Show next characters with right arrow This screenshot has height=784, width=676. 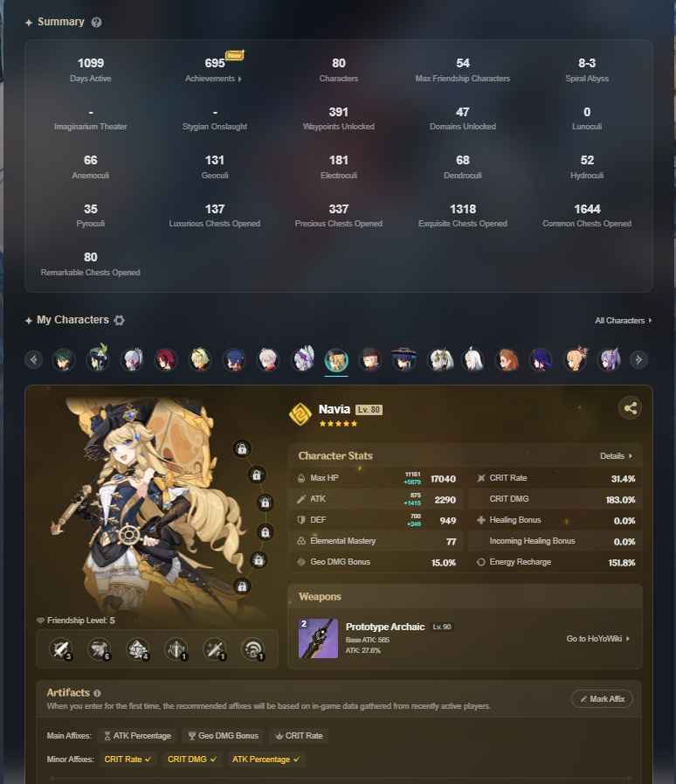[638, 359]
